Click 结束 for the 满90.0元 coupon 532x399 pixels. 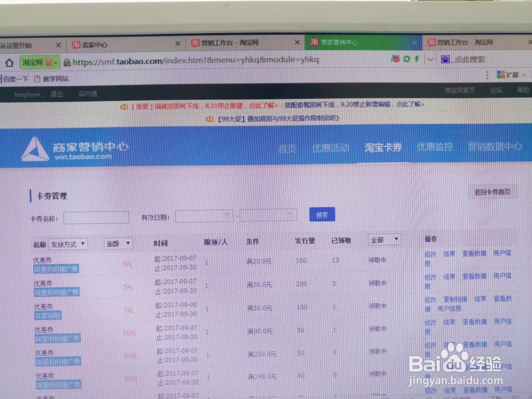point(449,322)
